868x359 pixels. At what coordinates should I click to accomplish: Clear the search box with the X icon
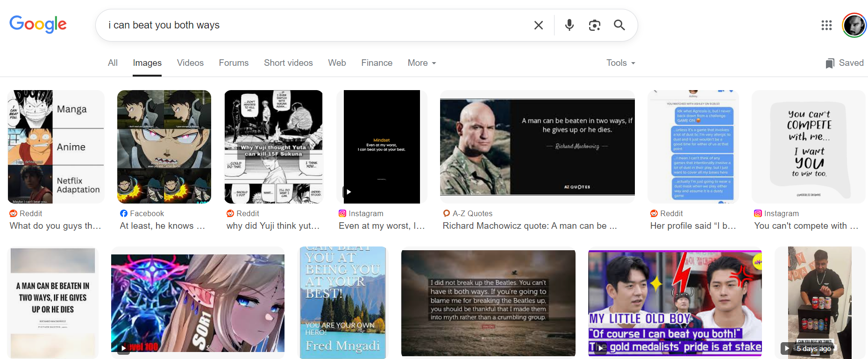538,25
